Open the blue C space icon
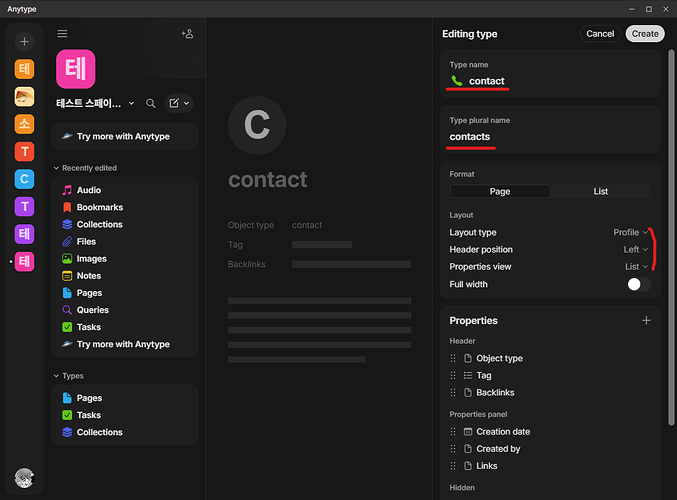Screen dimensions: 677x500 pyautogui.click(x=24, y=179)
